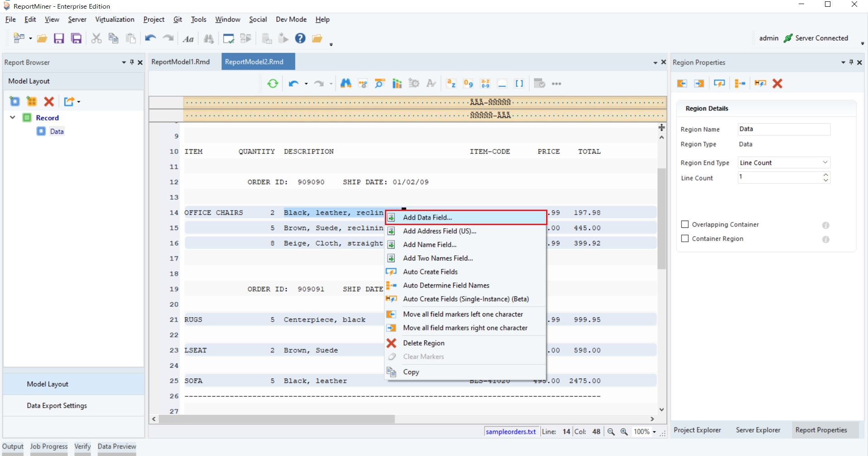Collapse the Record tree node
Viewport: 868px width, 456px height.
pyautogui.click(x=13, y=118)
